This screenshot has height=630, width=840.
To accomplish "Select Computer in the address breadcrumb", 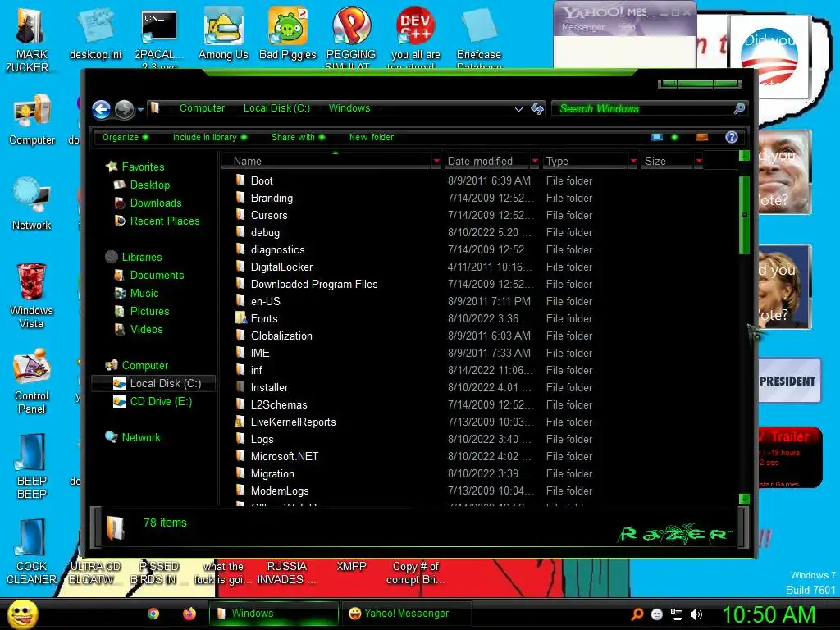I will [202, 108].
